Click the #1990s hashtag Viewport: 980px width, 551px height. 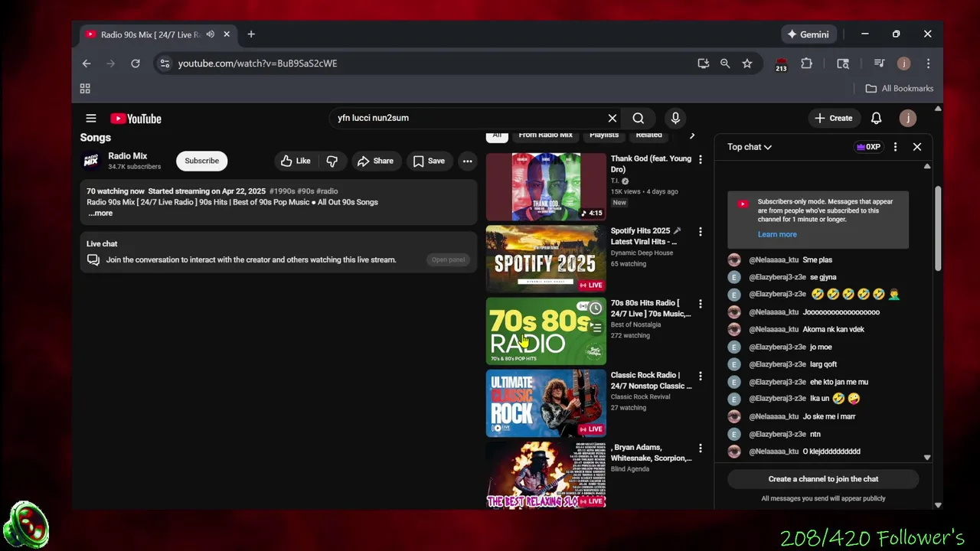coord(283,191)
